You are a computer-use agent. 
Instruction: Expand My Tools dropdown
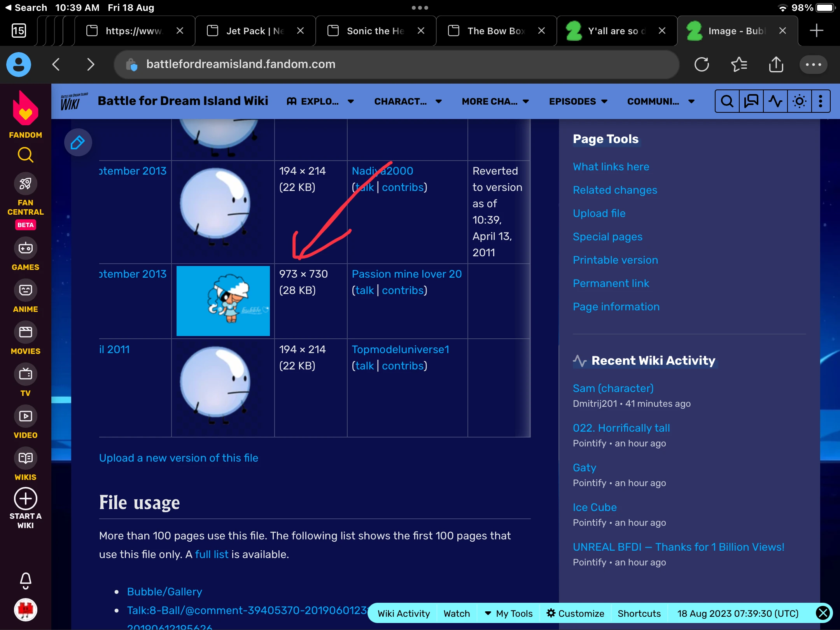coord(508,613)
